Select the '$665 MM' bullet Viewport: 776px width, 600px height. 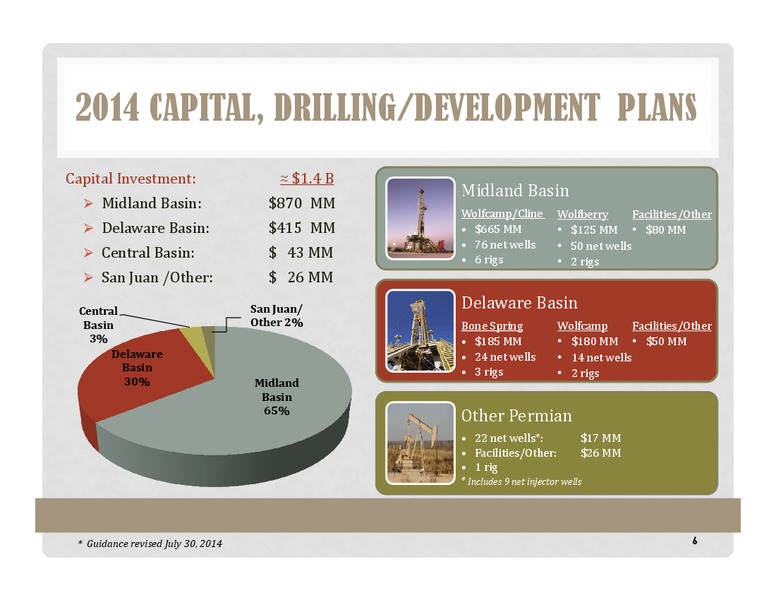(x=498, y=229)
